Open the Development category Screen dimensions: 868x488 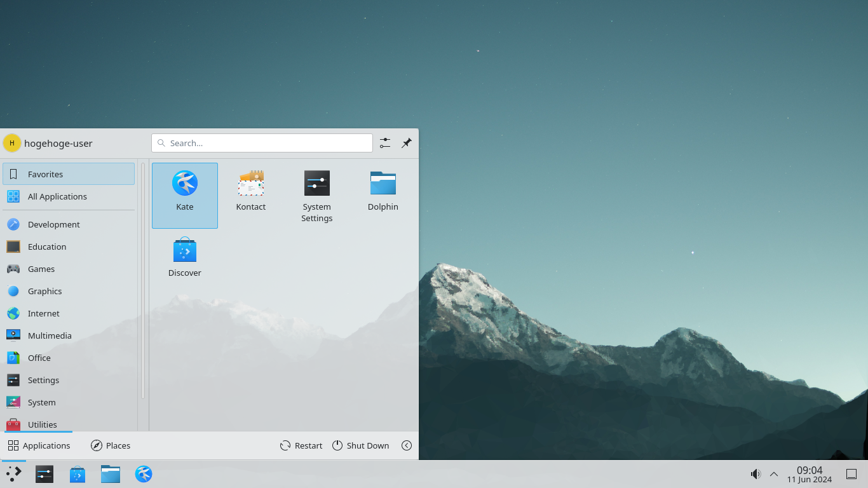tap(69, 224)
